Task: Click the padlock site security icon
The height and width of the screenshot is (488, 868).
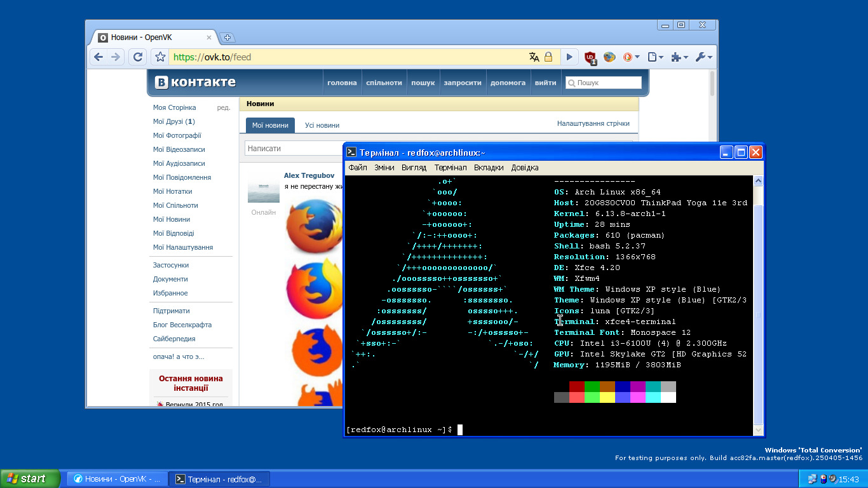Action: [548, 57]
